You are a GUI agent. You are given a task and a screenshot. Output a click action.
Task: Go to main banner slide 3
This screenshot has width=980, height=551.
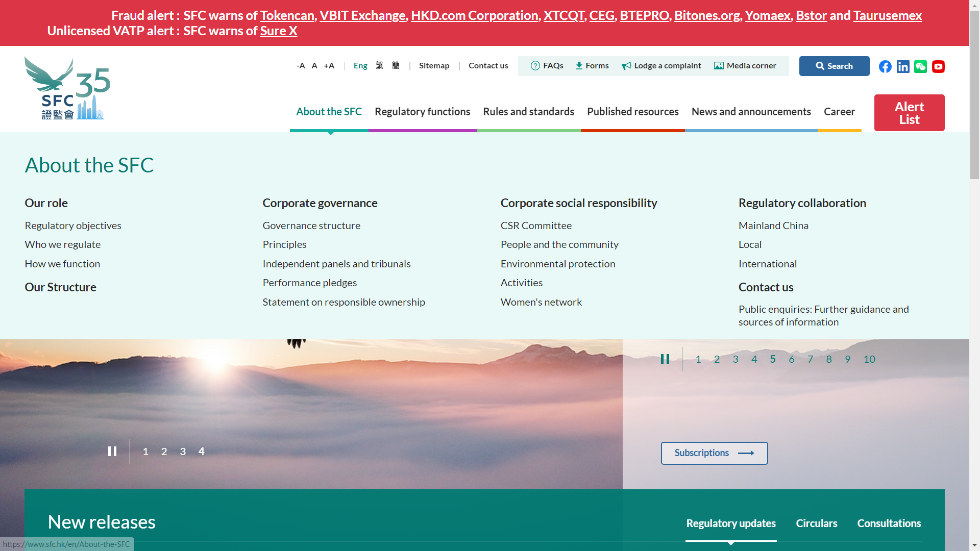(x=183, y=452)
